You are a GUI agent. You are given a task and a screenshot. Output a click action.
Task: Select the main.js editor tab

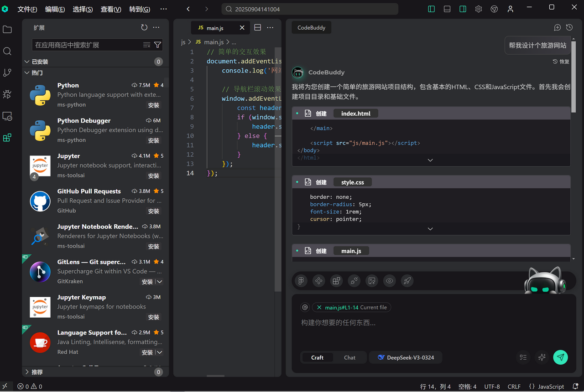pos(220,28)
